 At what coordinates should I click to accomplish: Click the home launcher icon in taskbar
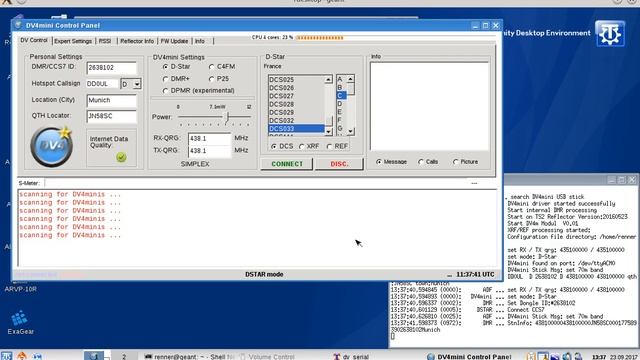(22, 356)
